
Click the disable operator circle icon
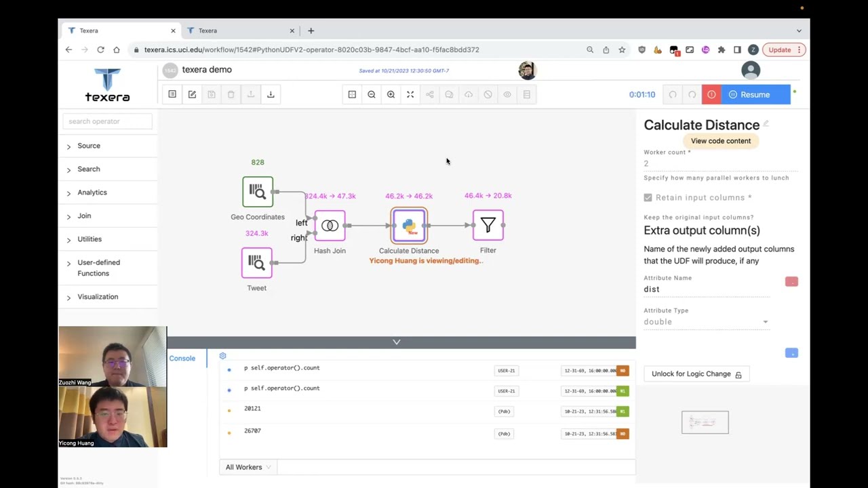(x=488, y=94)
